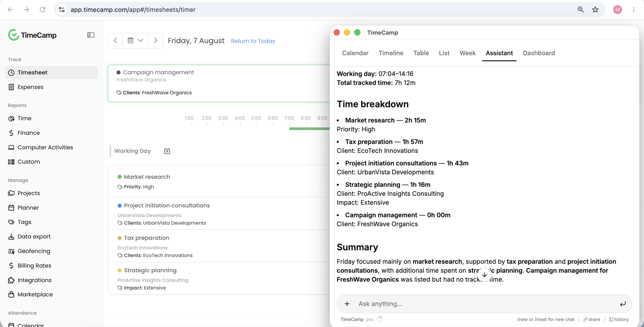The height and width of the screenshot is (327, 644).
Task: Click the blue Project initiation color dot
Action: [120, 206]
